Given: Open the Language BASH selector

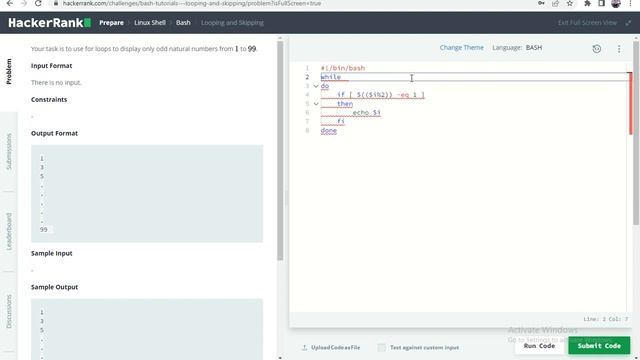Looking at the screenshot, I should coord(517,48).
